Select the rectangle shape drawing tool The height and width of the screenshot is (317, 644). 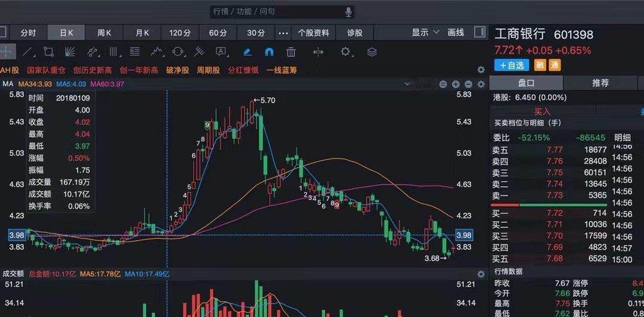[48, 52]
